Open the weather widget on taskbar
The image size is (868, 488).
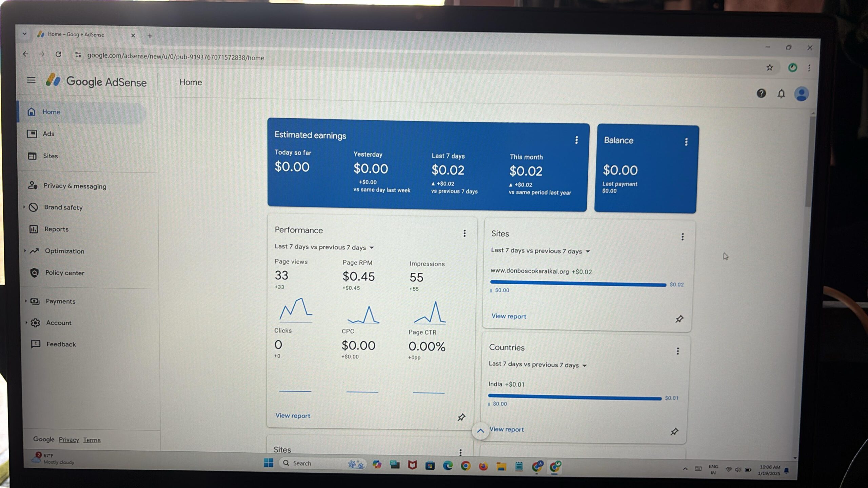54,459
